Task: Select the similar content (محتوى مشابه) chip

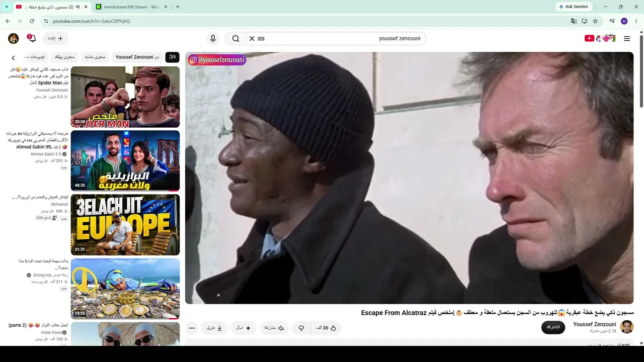Action: tap(95, 57)
